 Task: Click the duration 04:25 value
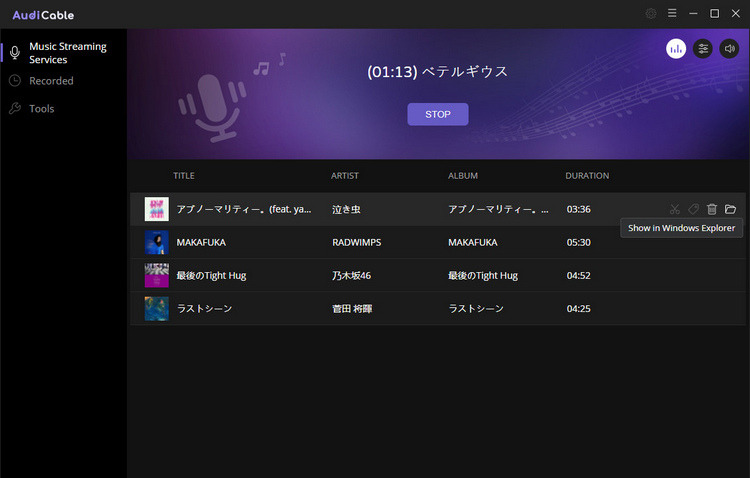(578, 309)
